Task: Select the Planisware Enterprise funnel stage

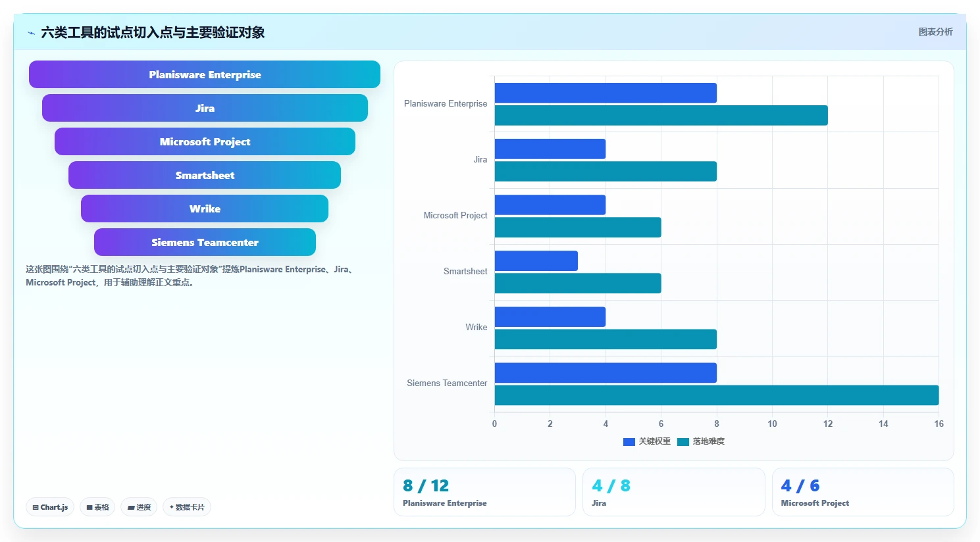Action: (x=205, y=74)
